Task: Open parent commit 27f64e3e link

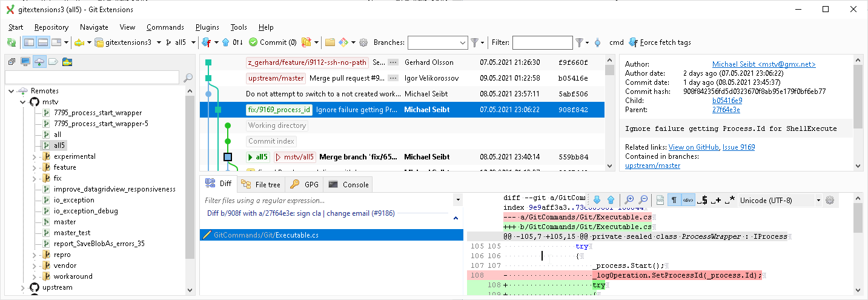Action: pyautogui.click(x=726, y=110)
